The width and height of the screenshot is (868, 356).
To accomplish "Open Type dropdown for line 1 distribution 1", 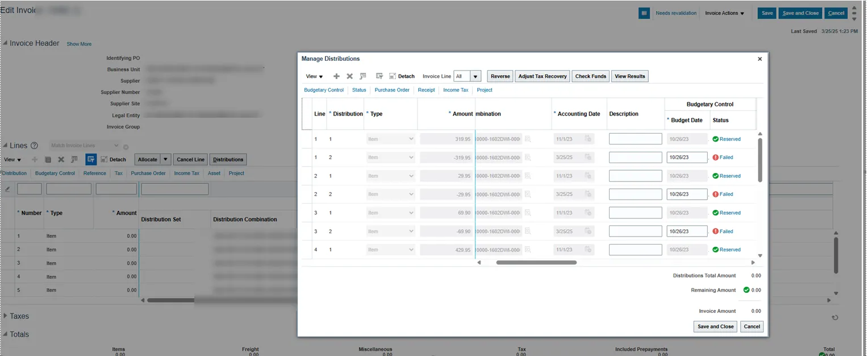I will pos(391,139).
